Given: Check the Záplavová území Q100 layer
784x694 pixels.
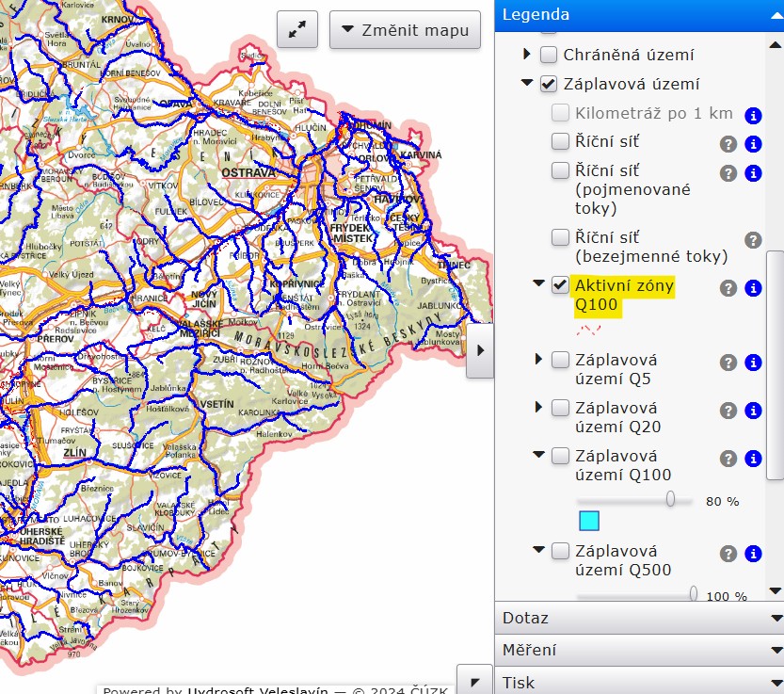Looking at the screenshot, I should (x=561, y=457).
